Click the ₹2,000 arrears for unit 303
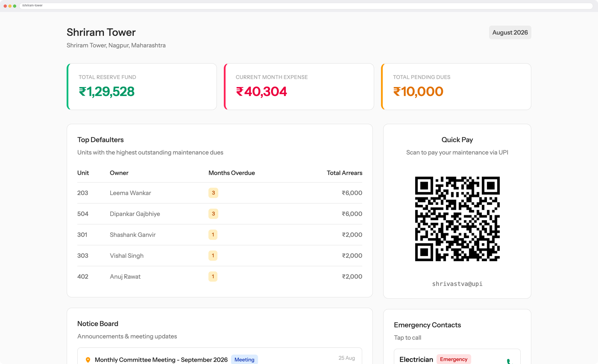The height and width of the screenshot is (364, 598). click(352, 256)
